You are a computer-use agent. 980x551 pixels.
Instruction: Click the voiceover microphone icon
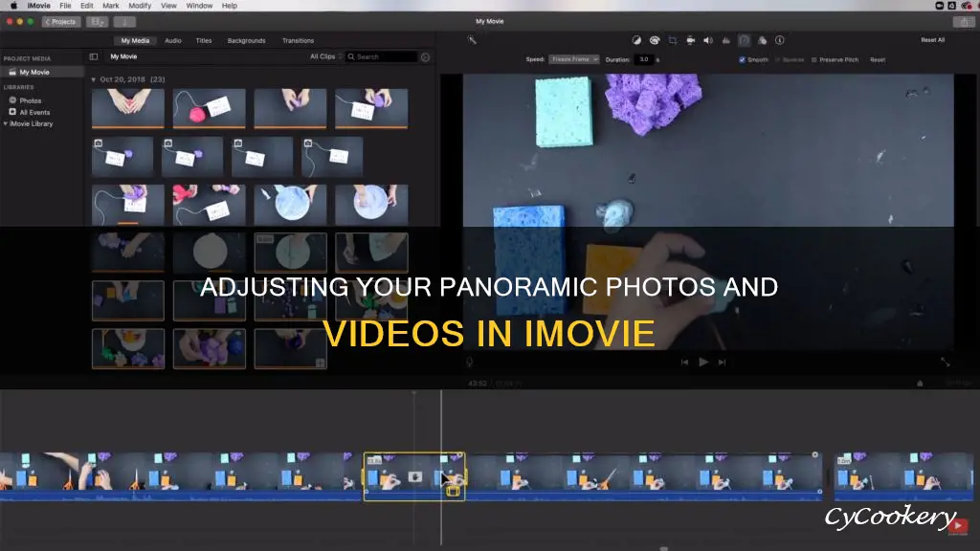coord(469,362)
